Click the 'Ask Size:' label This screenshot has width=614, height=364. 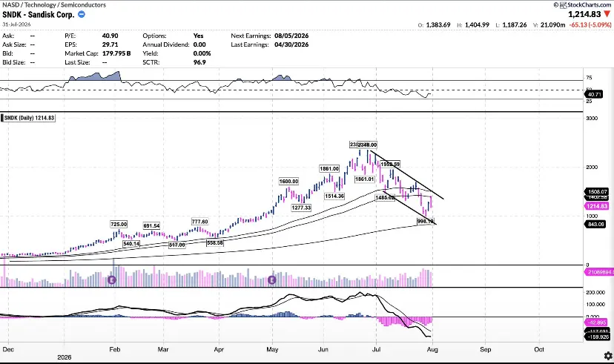[x=15, y=44]
